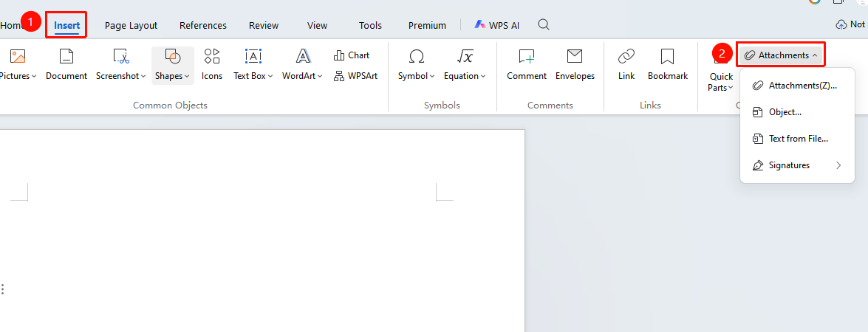Click the Screenshot tool icon
Image resolution: width=868 pixels, height=332 pixels.
120,56
